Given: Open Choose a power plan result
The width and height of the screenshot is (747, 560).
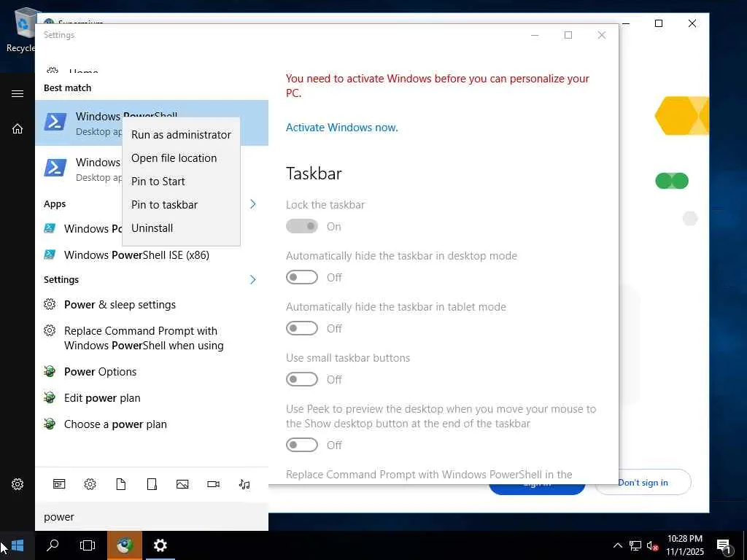Looking at the screenshot, I should (152, 424).
